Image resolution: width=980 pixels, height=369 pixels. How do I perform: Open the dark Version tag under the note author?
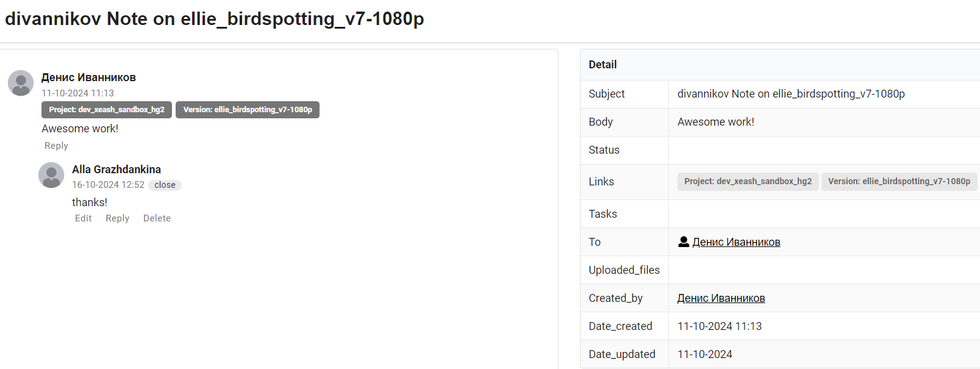(248, 110)
